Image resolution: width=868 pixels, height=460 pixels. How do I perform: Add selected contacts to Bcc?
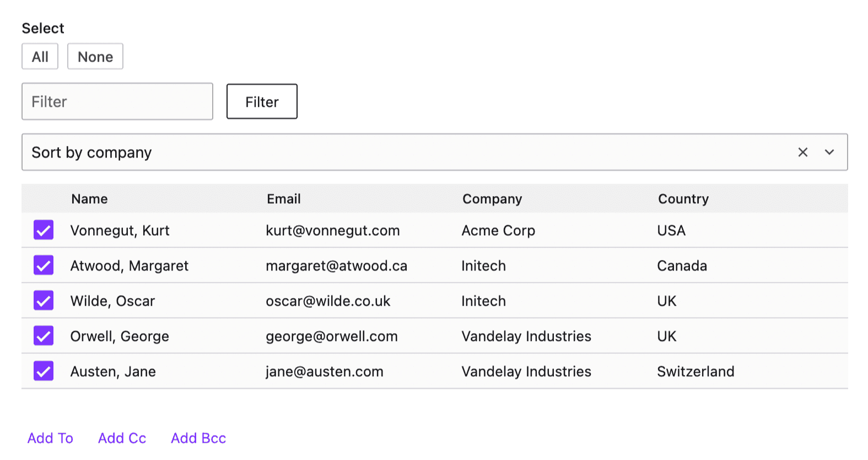198,438
